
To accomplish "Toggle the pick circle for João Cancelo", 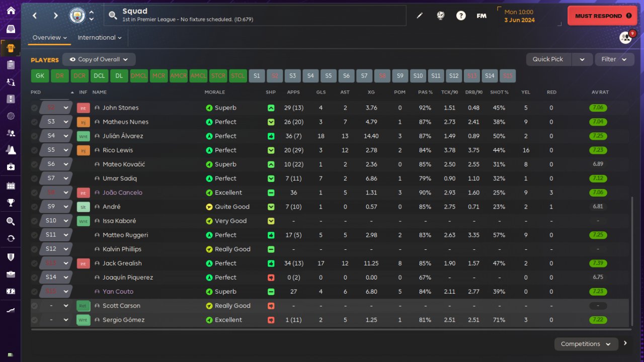I will [34, 193].
